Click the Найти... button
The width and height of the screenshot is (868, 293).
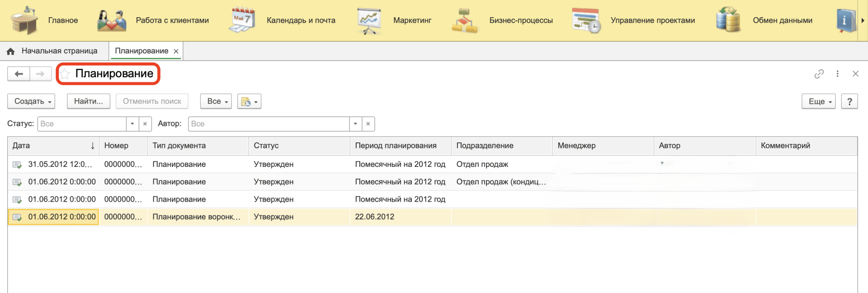click(x=89, y=101)
